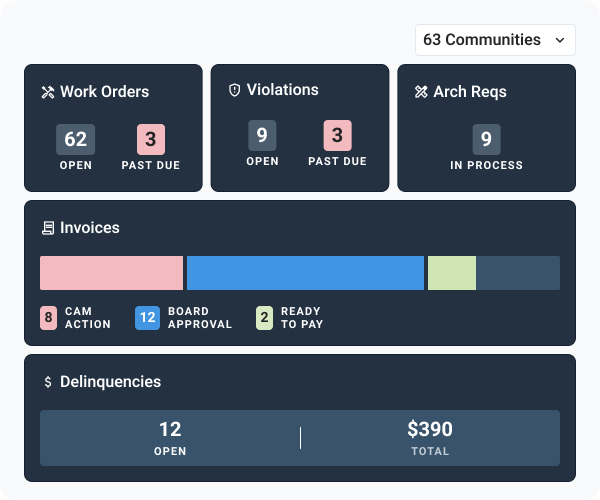Click the green Ready to Pay bar segment
The width and height of the screenshot is (600, 500).
click(x=452, y=273)
